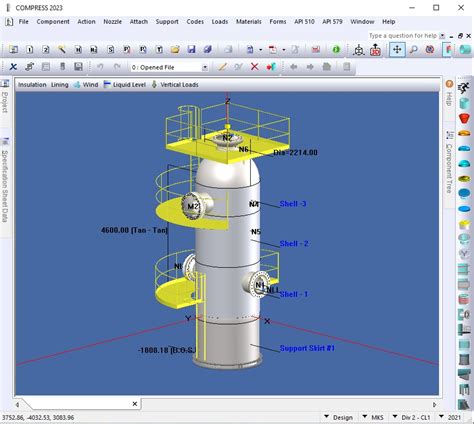
Task: Open the MKS units dropdown in status bar
Action: [373, 417]
